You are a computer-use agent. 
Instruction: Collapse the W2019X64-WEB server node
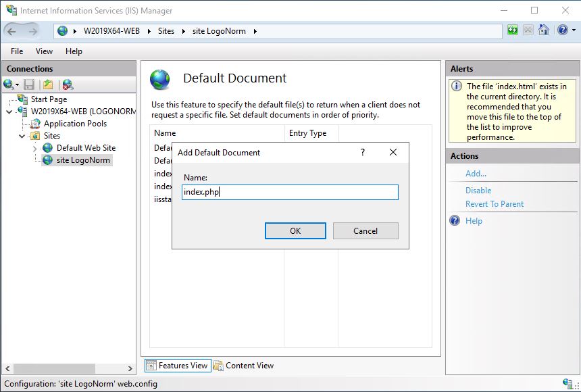coord(9,112)
